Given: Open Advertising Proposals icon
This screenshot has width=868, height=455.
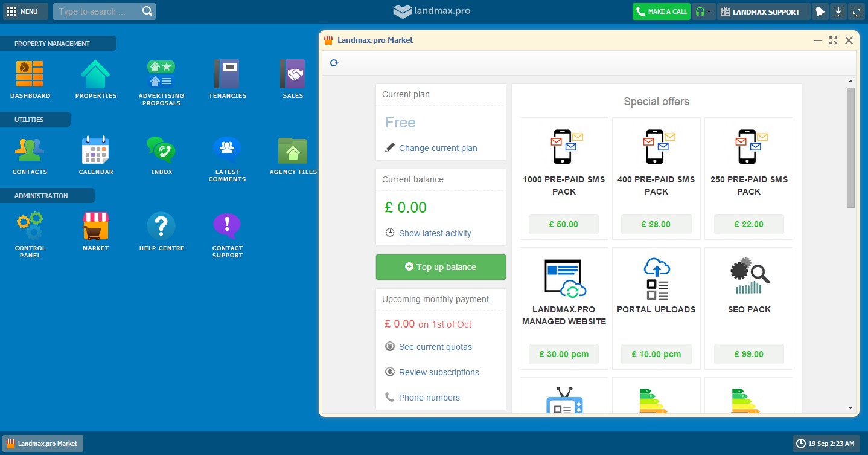Looking at the screenshot, I should point(161,74).
